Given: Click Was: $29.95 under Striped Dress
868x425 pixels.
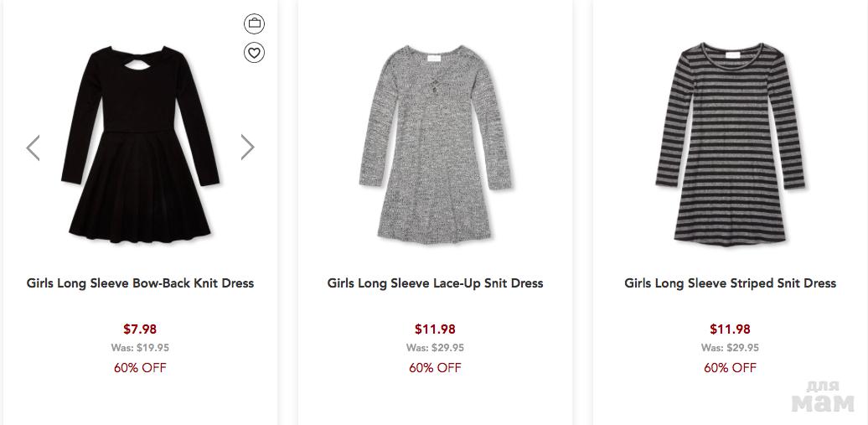Looking at the screenshot, I should click(x=730, y=348).
